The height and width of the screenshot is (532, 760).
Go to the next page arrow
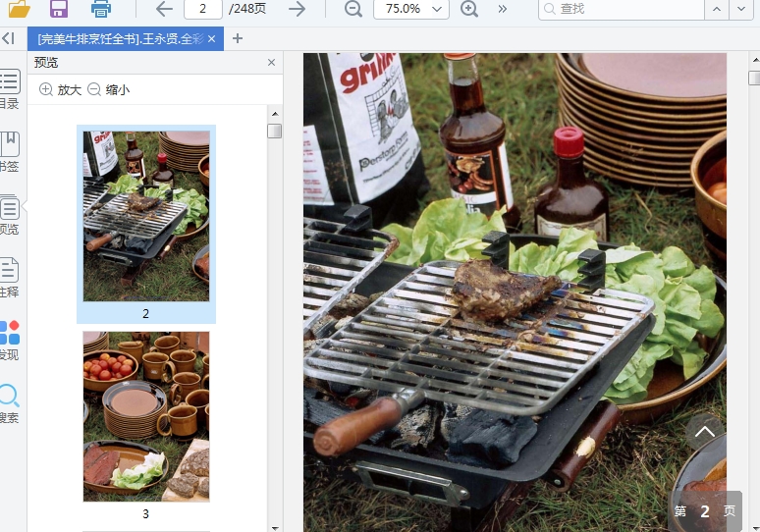tap(297, 9)
